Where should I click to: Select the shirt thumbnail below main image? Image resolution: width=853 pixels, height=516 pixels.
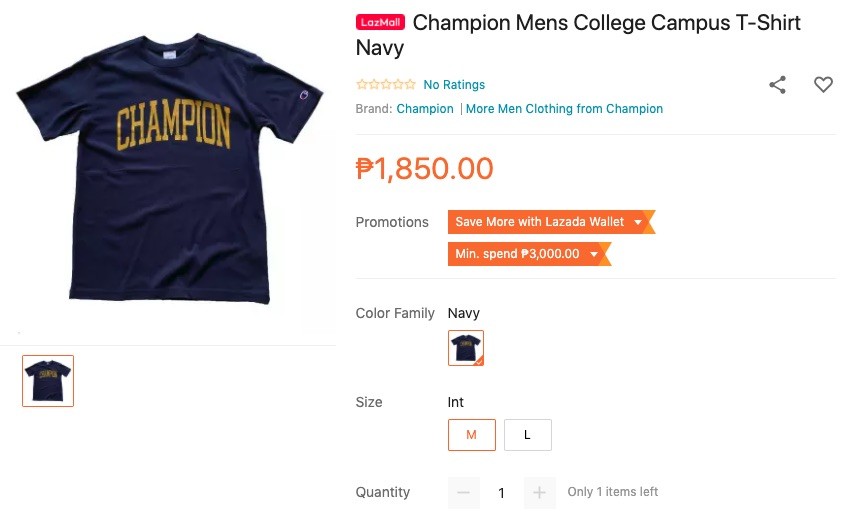(x=48, y=381)
